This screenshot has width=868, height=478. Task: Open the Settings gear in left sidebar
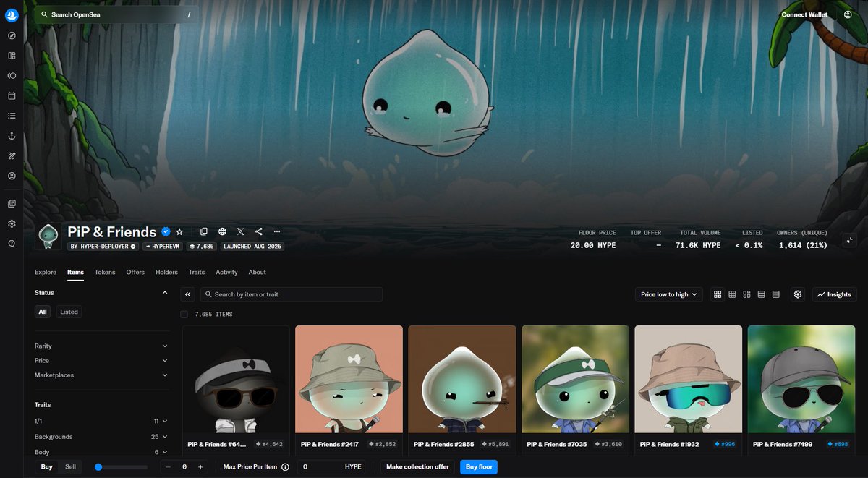[12, 223]
